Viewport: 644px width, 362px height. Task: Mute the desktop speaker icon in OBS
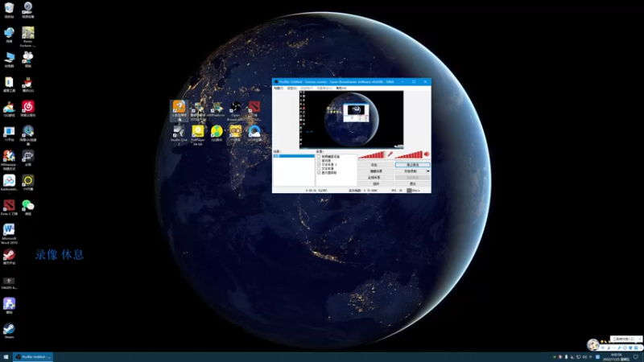pyautogui.click(x=427, y=154)
